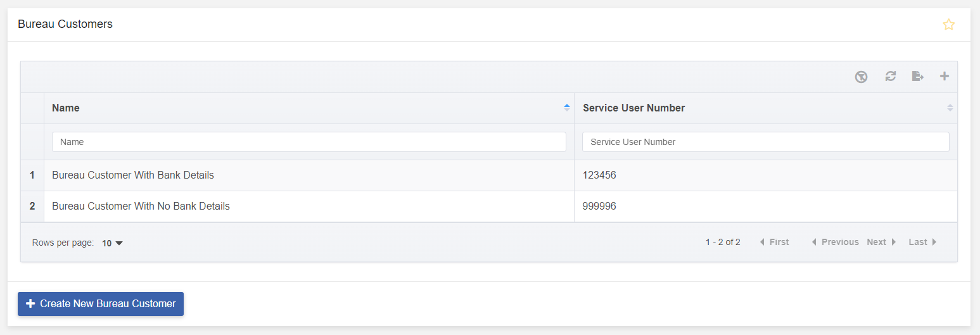The height and width of the screenshot is (335, 980).
Task: Go to First page of results
Action: coord(774,242)
